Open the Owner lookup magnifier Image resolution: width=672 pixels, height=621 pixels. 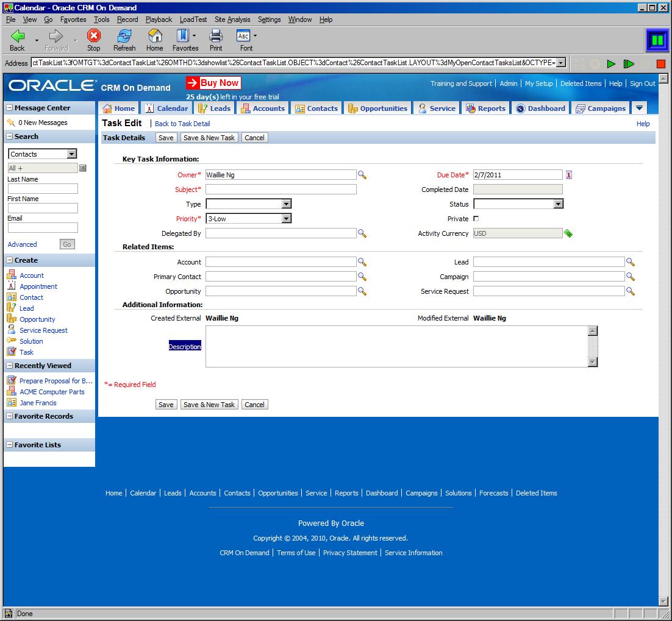pyautogui.click(x=362, y=175)
